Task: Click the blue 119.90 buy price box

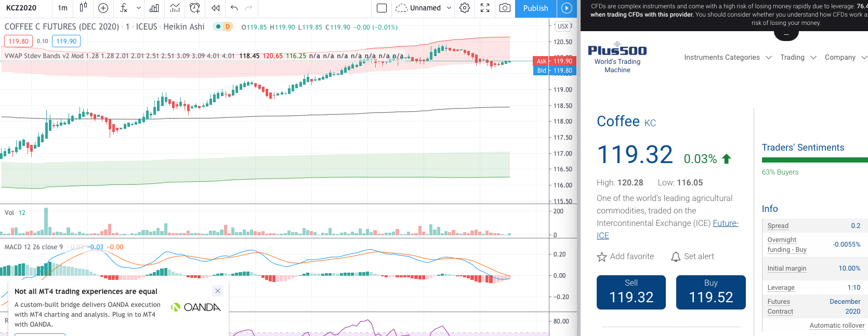Action: (x=66, y=41)
